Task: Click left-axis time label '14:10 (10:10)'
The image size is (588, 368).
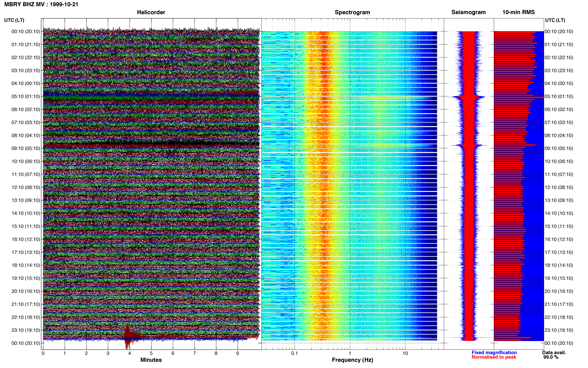Action: pos(26,213)
